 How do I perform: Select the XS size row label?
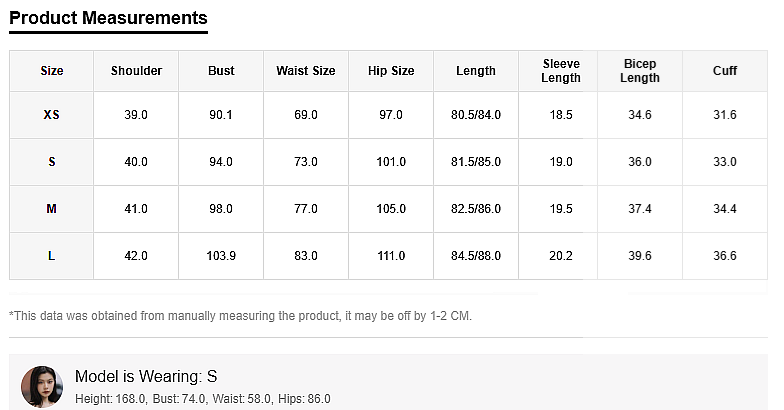52,115
